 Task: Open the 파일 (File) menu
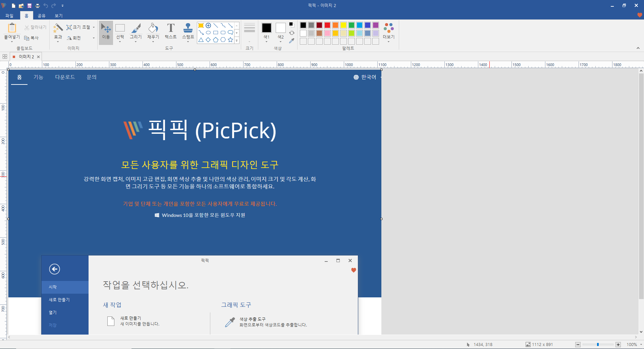click(9, 16)
